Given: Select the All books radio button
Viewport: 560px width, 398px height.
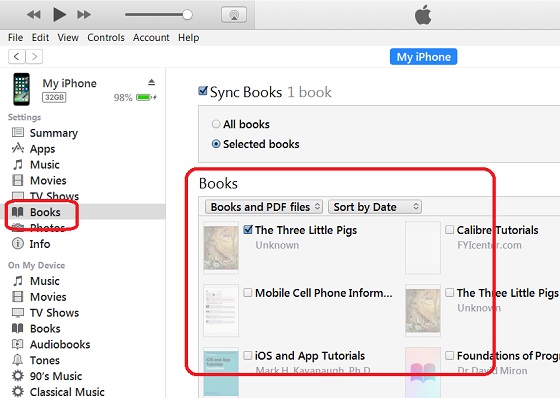Looking at the screenshot, I should tap(216, 124).
